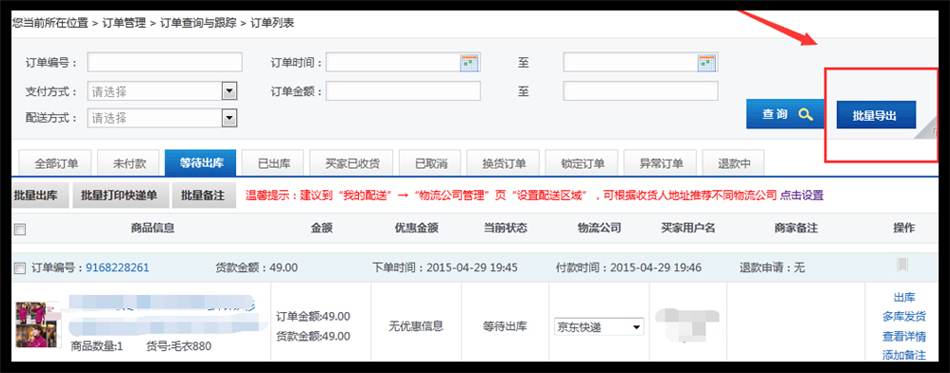
Task: Click the 订单金额:49.00 text
Action: pos(313,317)
